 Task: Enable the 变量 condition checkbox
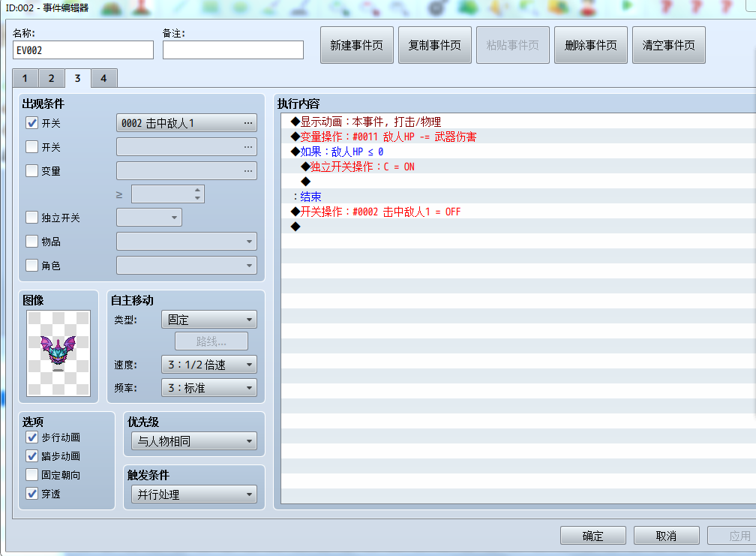[x=31, y=171]
